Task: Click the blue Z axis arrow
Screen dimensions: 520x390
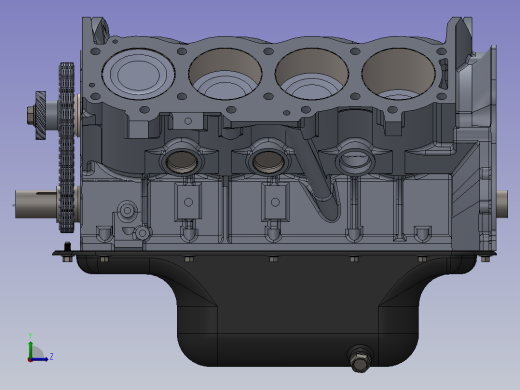Action: point(40,360)
